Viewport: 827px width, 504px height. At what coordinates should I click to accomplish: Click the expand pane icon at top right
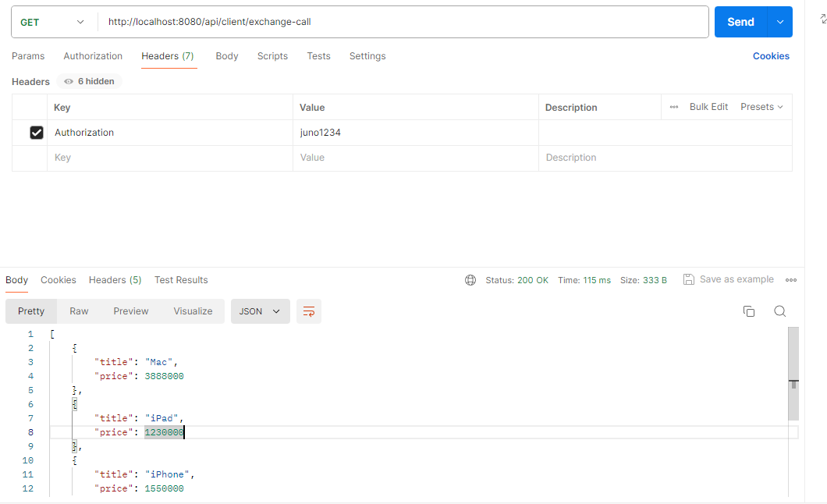[x=823, y=19]
